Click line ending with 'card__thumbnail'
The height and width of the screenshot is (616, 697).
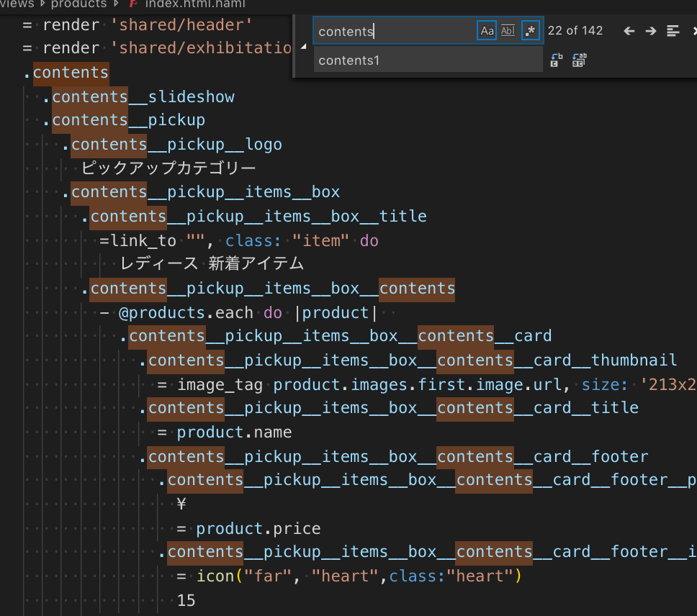(x=408, y=361)
